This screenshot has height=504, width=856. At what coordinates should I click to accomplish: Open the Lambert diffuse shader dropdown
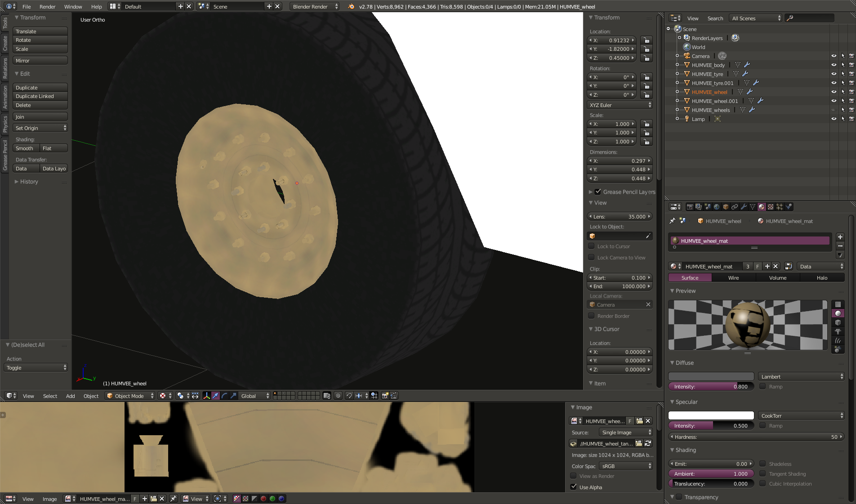coord(802,376)
